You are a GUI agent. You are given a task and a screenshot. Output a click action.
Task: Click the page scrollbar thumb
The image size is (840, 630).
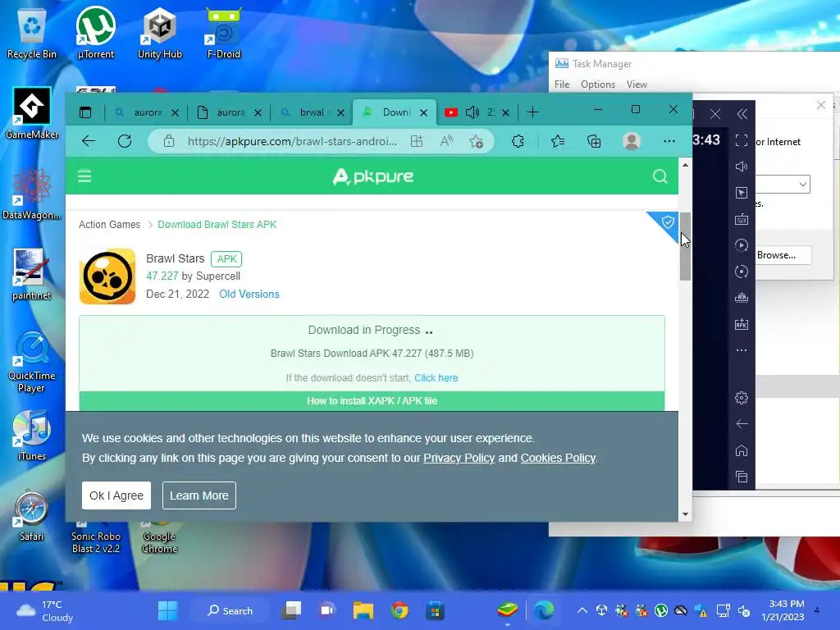(x=685, y=246)
